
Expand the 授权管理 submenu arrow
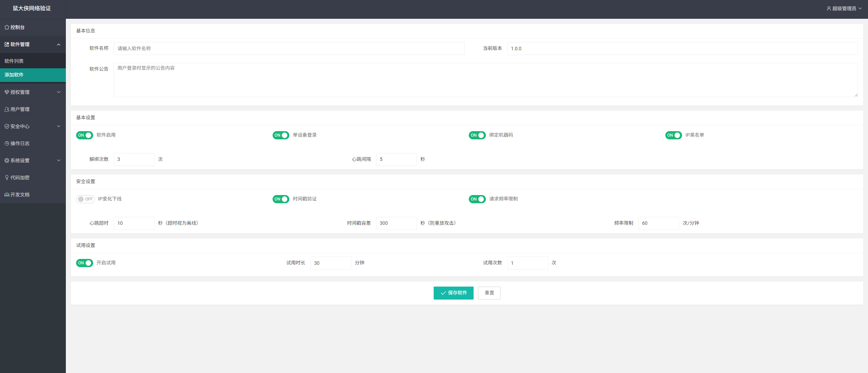(59, 92)
